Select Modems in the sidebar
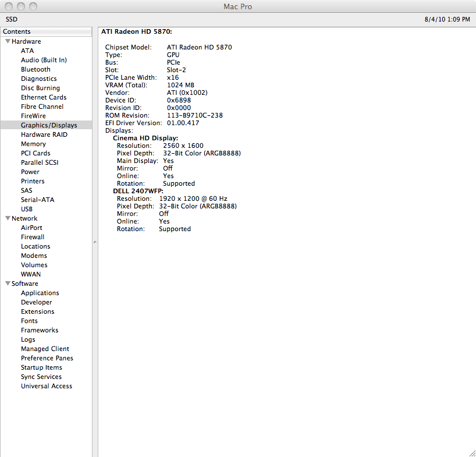Screen dimensions: 476x457 pos(34,256)
